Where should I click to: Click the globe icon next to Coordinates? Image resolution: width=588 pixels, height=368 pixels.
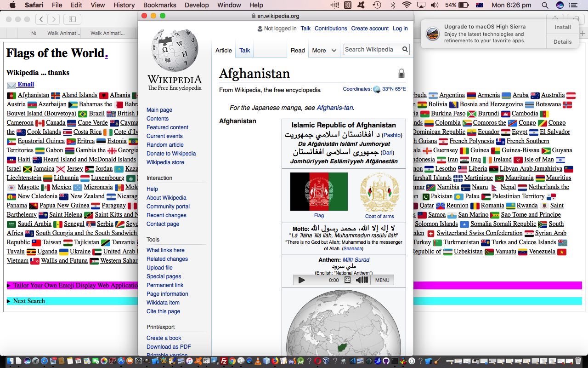click(x=377, y=89)
